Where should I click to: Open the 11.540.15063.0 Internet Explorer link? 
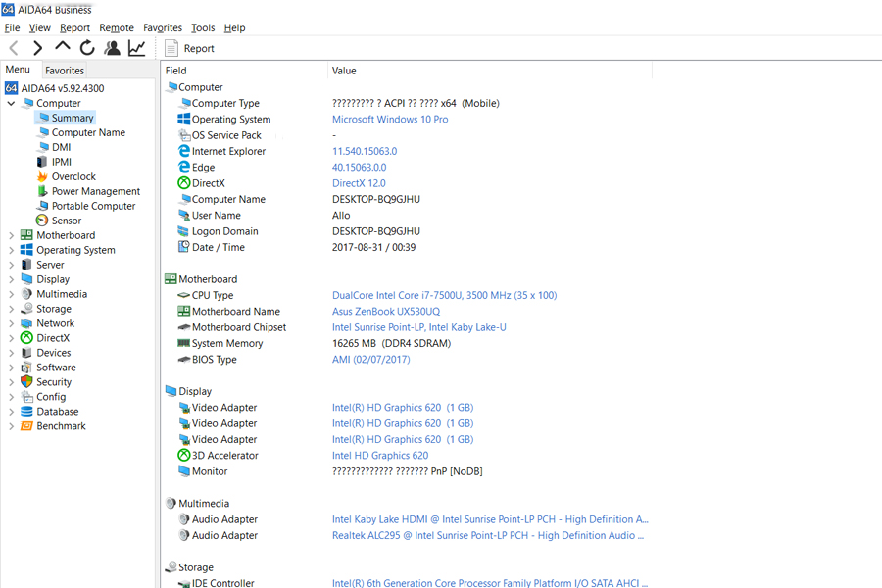tap(365, 151)
